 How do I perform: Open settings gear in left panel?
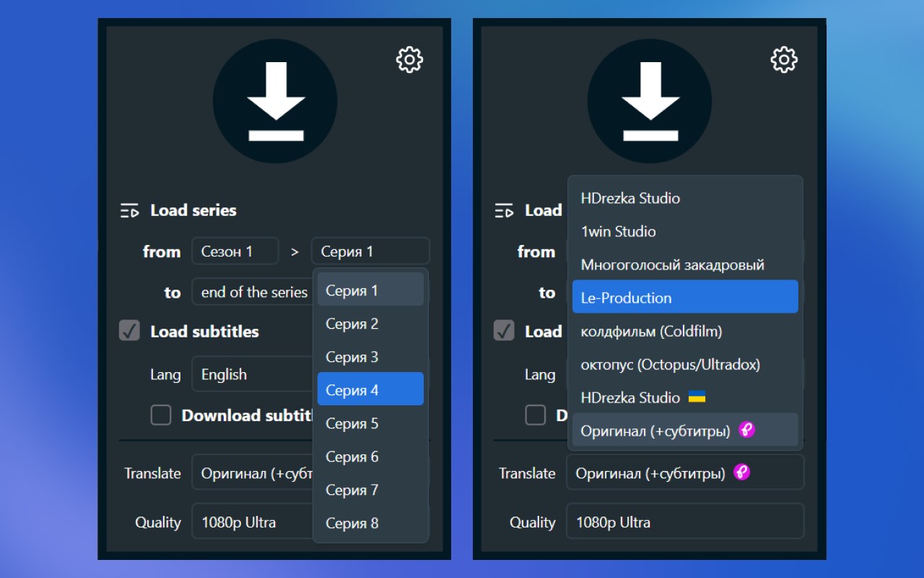click(409, 59)
